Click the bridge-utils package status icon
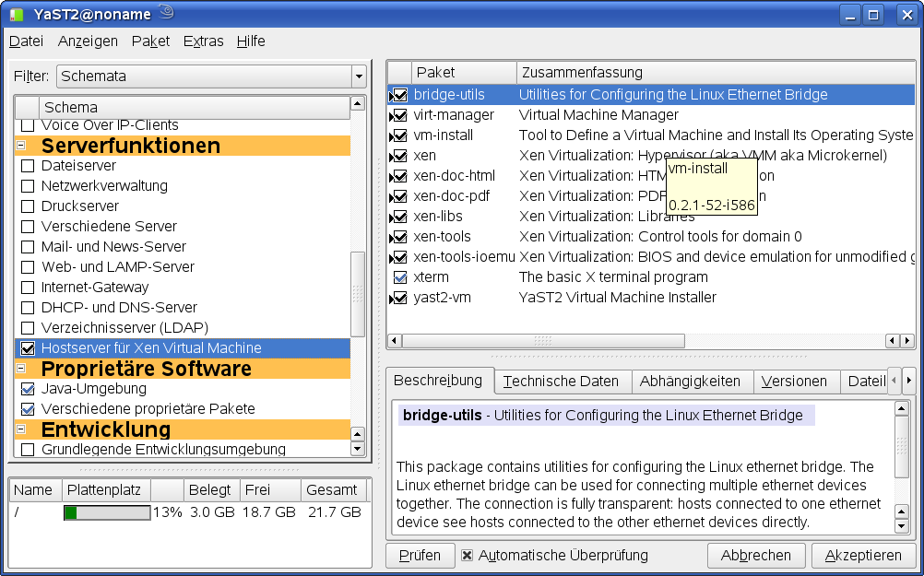 [x=399, y=95]
